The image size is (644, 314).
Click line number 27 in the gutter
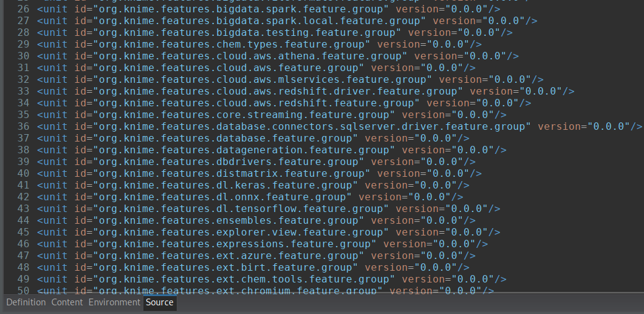(23, 20)
